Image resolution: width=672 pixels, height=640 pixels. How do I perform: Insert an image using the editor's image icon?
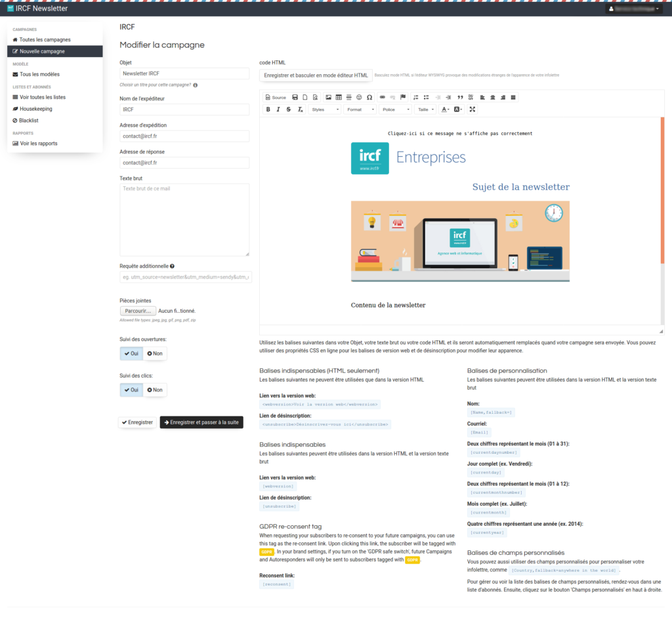(x=329, y=97)
